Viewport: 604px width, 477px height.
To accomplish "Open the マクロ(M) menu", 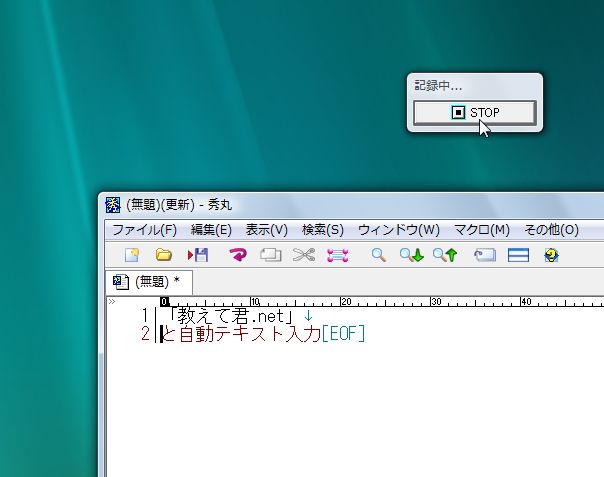I will tap(482, 230).
